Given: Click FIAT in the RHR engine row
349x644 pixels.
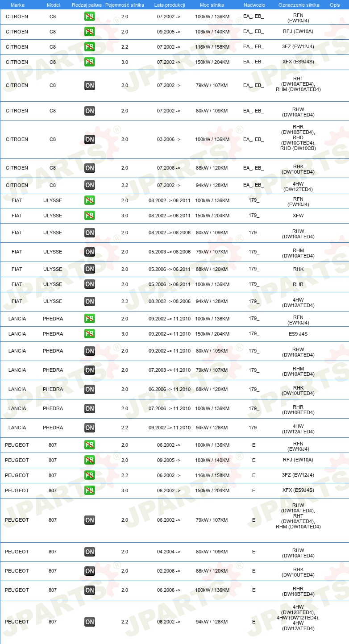Looking at the screenshot, I should (17, 284).
